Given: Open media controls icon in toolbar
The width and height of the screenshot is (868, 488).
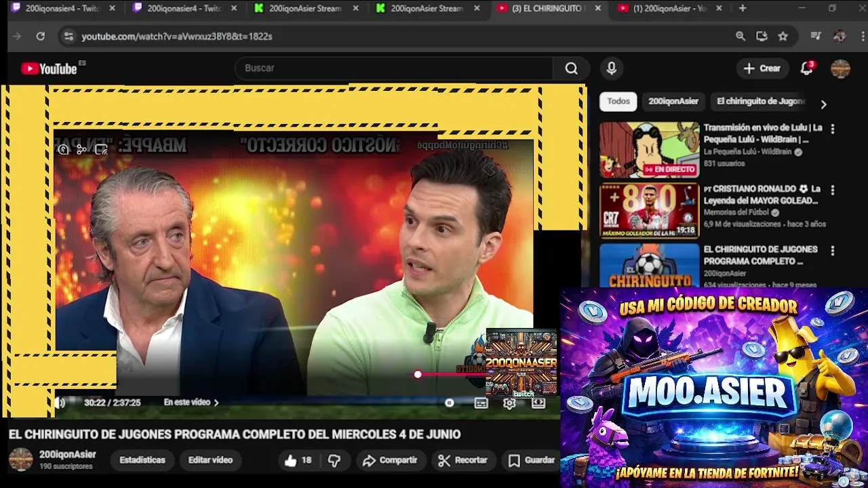Looking at the screenshot, I should (x=816, y=37).
